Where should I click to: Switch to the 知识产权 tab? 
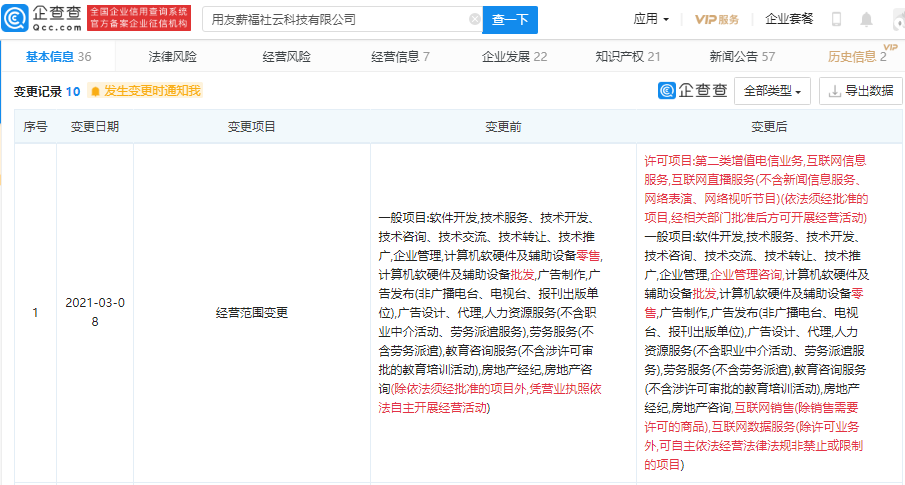[628, 57]
